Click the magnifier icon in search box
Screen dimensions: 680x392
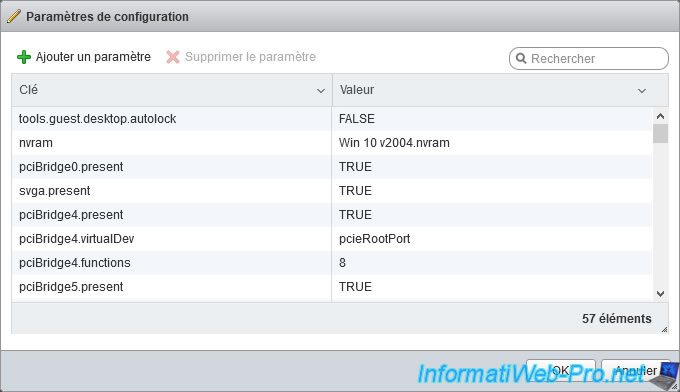pyautogui.click(x=521, y=59)
